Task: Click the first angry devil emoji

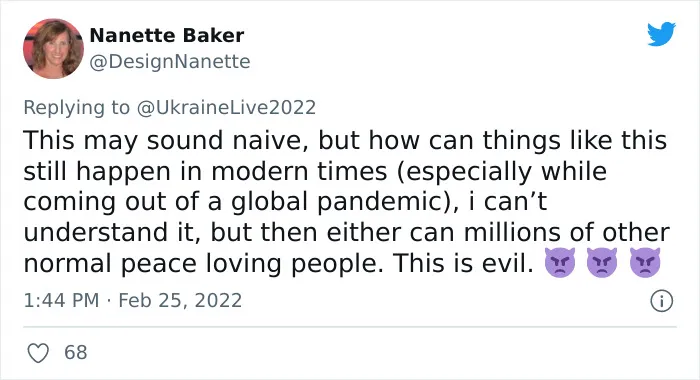Action: (559, 263)
